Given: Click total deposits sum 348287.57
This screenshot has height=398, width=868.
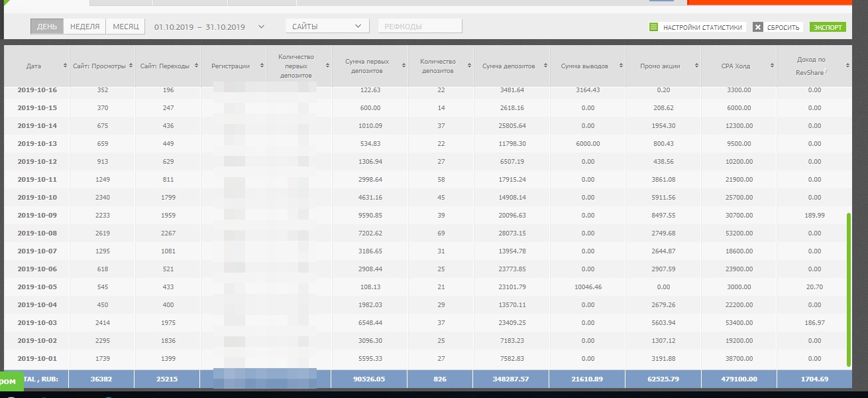Looking at the screenshot, I should [x=510, y=379].
